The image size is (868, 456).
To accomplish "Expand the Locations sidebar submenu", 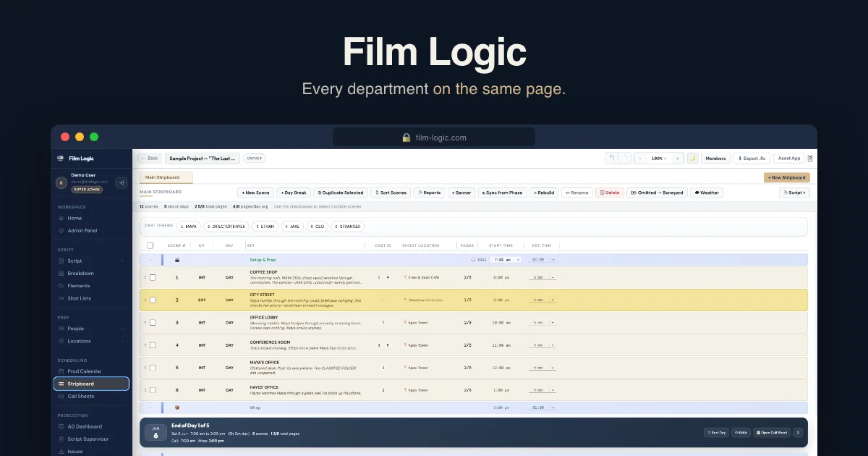I will click(122, 341).
